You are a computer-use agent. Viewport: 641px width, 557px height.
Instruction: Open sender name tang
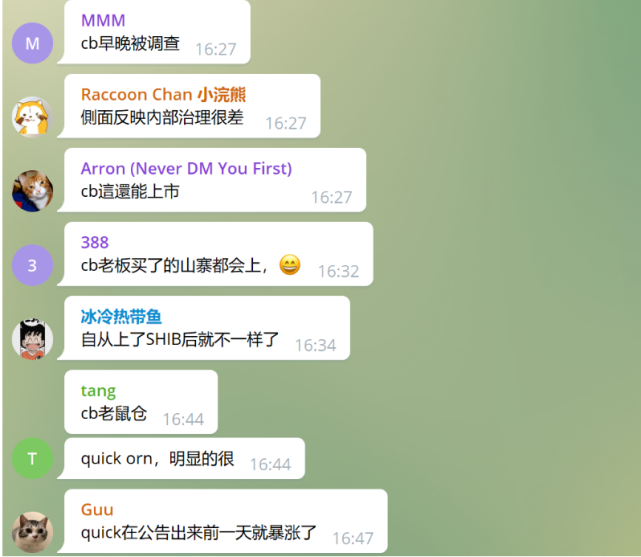click(x=98, y=391)
